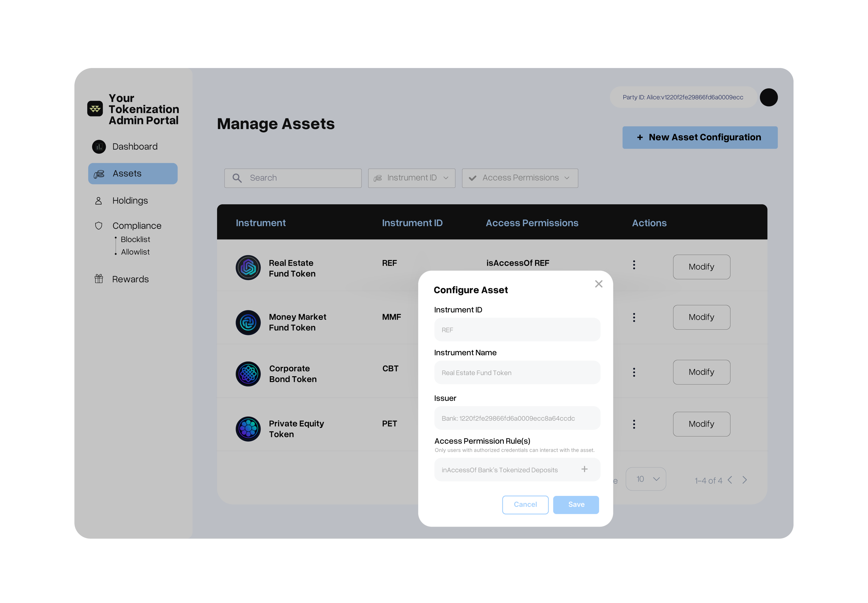
Task: Click the REF instrument ID table cell
Action: point(389,263)
